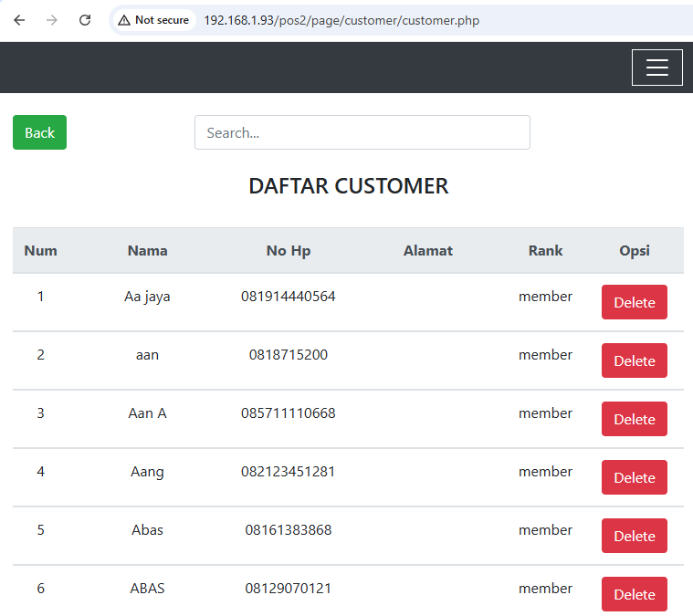This screenshot has width=693, height=616.
Task: Click the DAFTAR CUSTOMER heading
Action: pyautogui.click(x=348, y=186)
